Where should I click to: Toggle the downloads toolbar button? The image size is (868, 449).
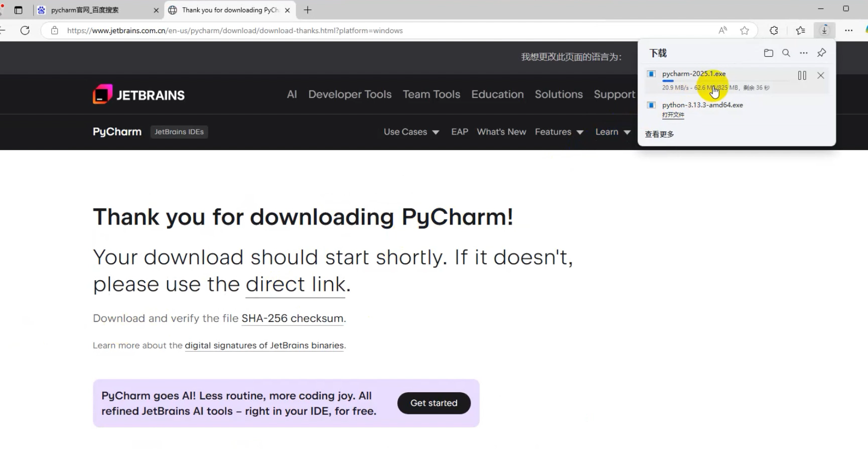tap(824, 30)
